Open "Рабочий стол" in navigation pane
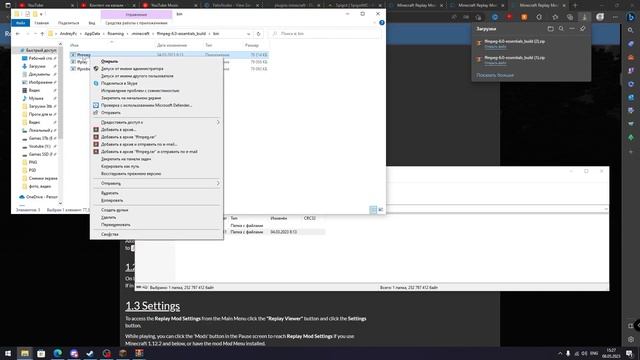The image size is (640, 360). [x=39, y=58]
